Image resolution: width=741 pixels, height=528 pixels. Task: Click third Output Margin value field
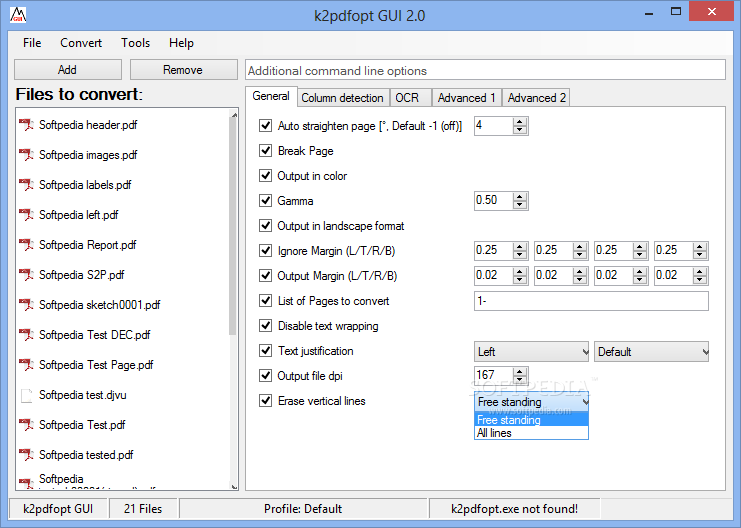[x=613, y=276]
